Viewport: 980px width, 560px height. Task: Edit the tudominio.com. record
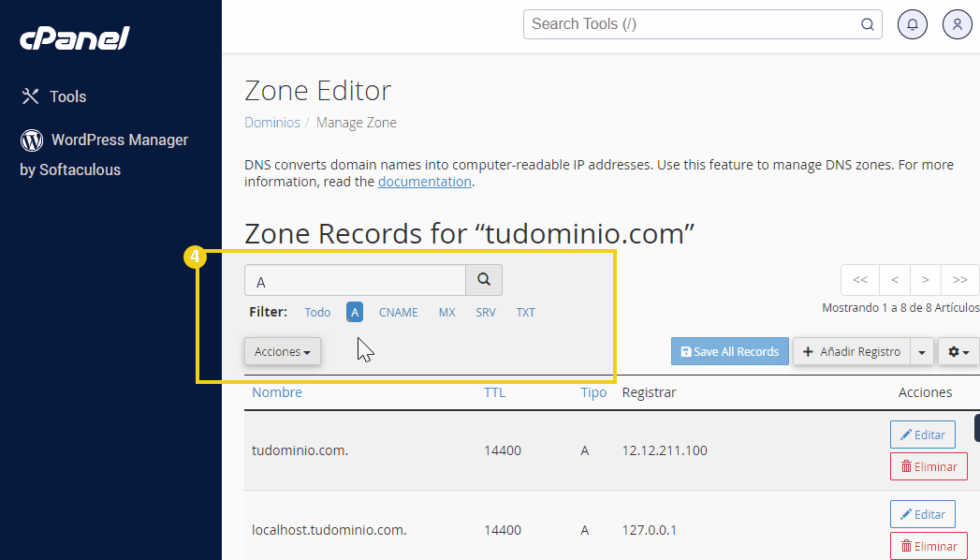coord(923,435)
